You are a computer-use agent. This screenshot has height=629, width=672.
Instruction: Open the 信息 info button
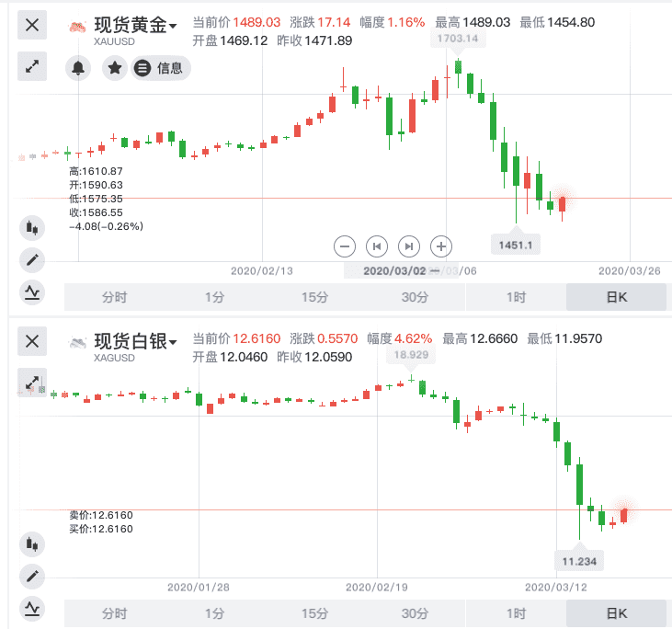[x=160, y=67]
